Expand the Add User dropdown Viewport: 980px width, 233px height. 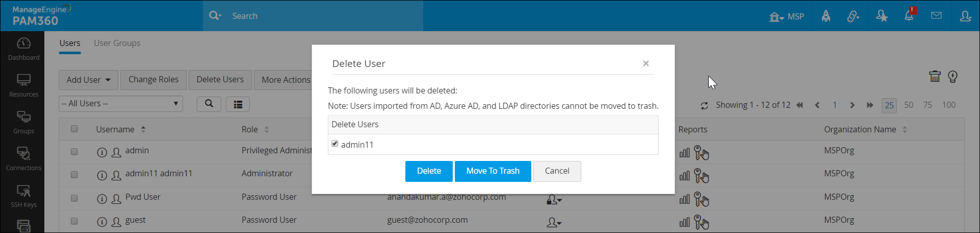coord(88,80)
